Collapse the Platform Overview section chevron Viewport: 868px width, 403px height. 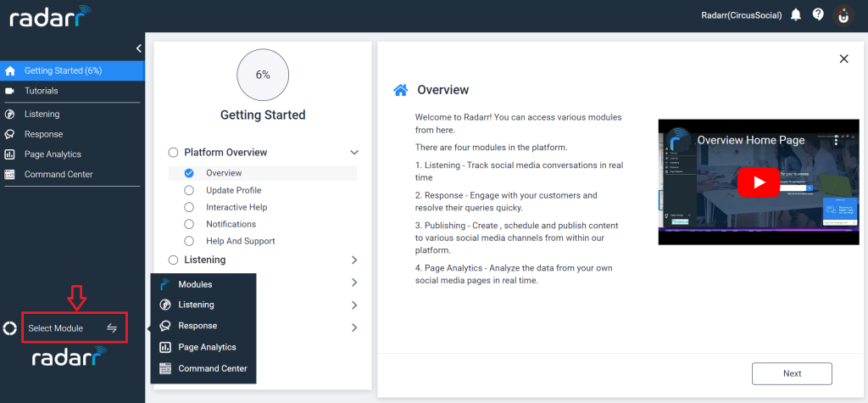click(x=354, y=153)
